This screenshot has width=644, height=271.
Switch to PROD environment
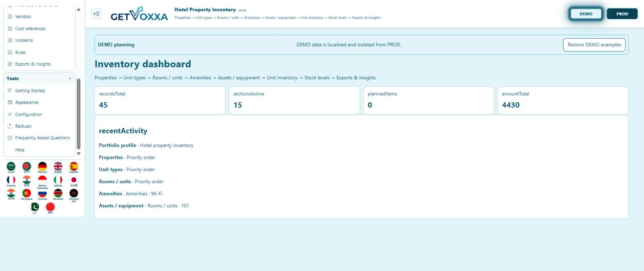[x=622, y=14]
